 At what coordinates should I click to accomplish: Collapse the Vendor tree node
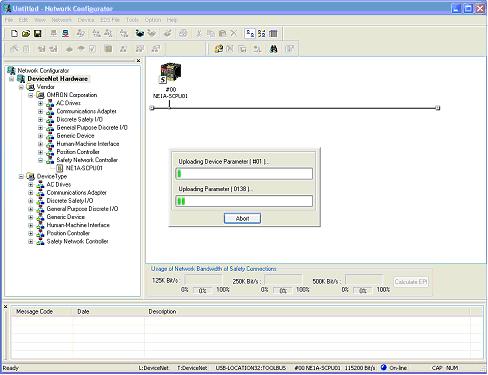coord(21,87)
